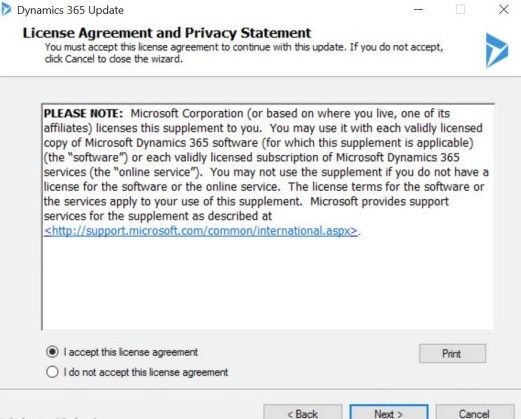Cancel the update wizard

tap(475, 412)
